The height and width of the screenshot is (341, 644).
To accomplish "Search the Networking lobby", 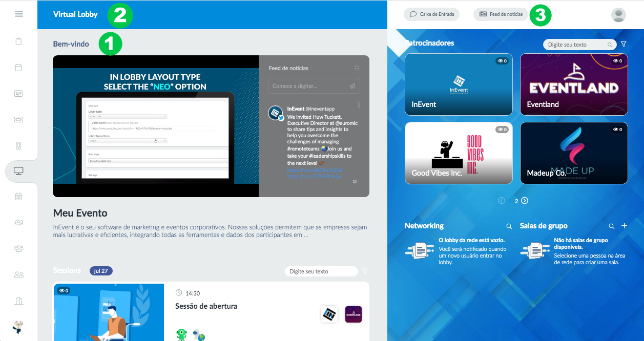I will pos(509,226).
